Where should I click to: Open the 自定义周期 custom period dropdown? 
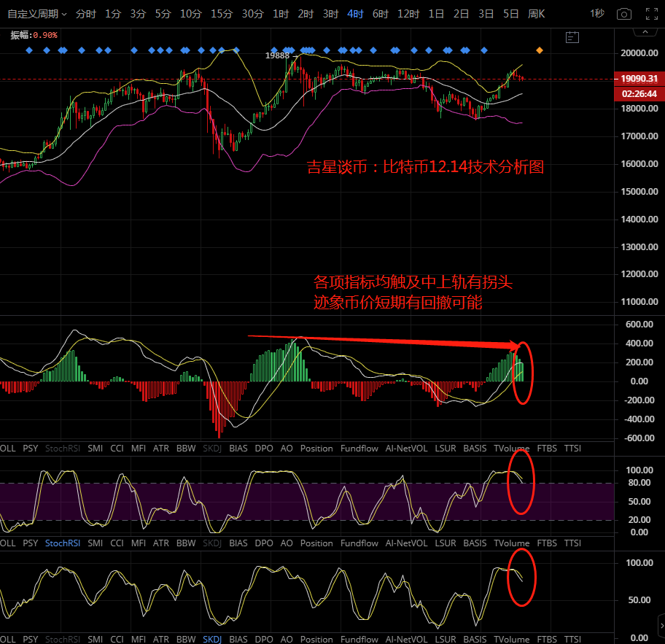[x=36, y=14]
